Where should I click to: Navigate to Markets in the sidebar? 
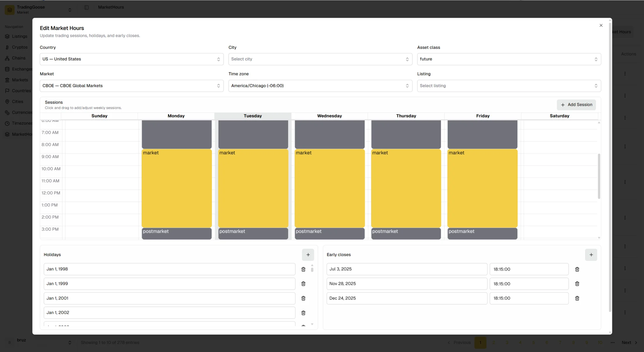16,80
